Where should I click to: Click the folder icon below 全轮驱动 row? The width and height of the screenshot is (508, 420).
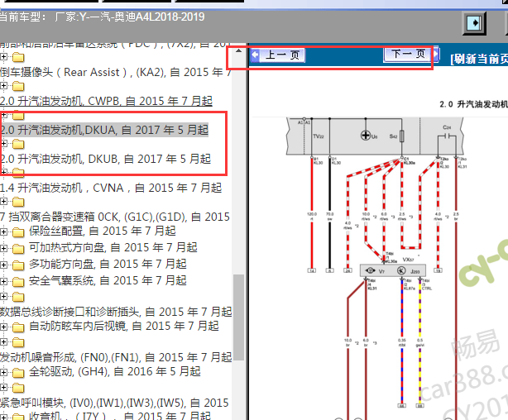click(18, 388)
